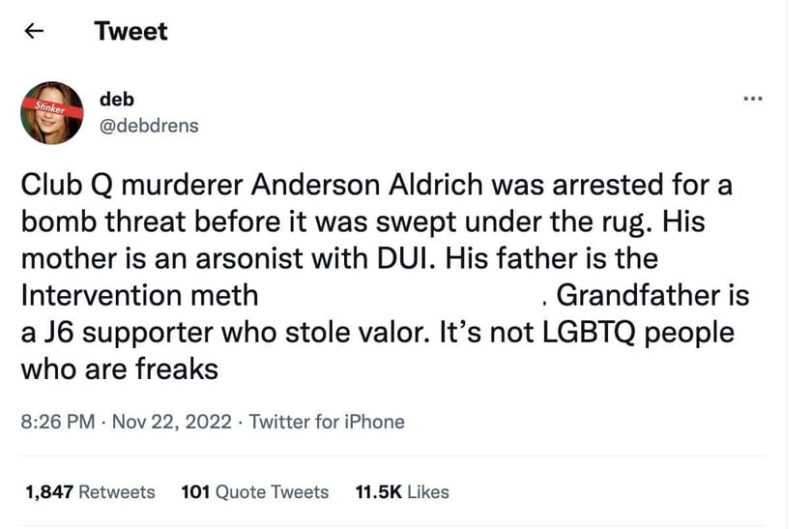Viewport: 812px width, 529px height.
Task: Open the three-dot more options menu
Action: [753, 99]
